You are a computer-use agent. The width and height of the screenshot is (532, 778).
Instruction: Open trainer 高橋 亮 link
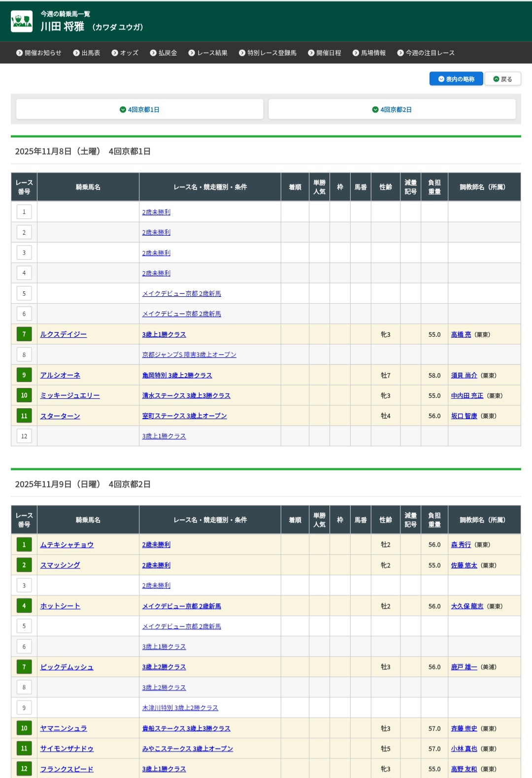[x=461, y=334]
